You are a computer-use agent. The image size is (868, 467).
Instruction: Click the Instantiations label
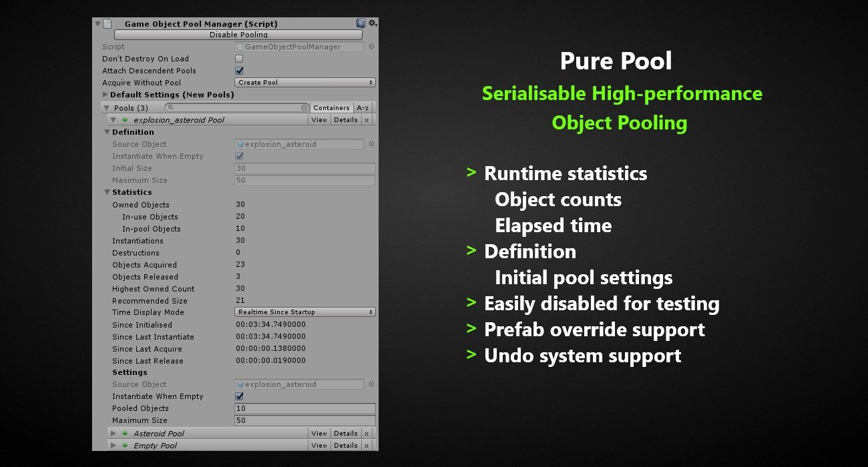tap(138, 241)
